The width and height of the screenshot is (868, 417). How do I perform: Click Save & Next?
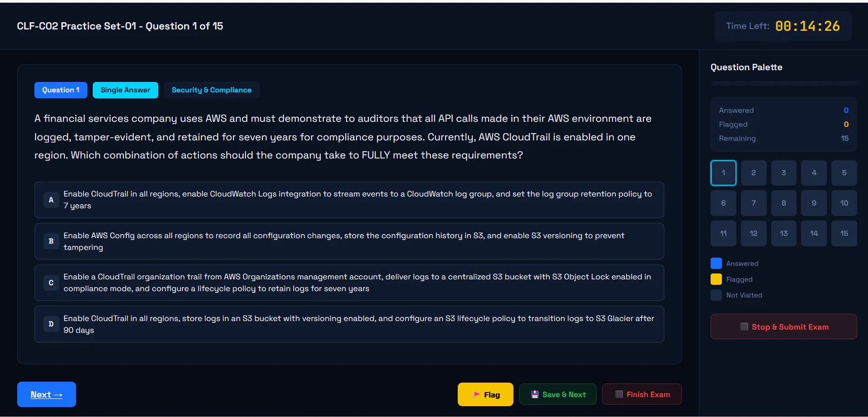point(558,394)
